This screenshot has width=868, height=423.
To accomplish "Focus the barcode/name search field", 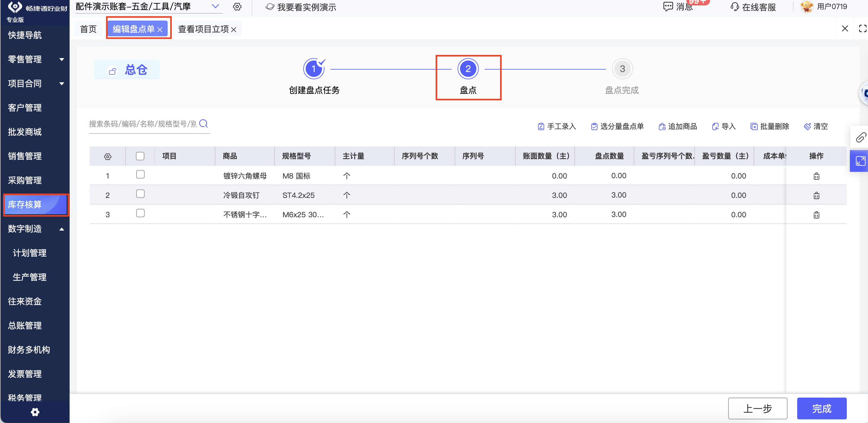I will click(143, 124).
